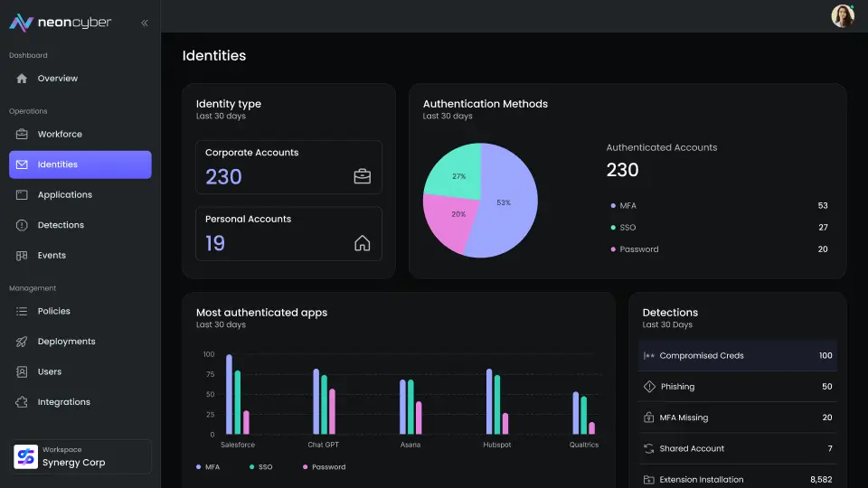Open the Users menu item
The height and width of the screenshot is (488, 868).
[x=50, y=371]
